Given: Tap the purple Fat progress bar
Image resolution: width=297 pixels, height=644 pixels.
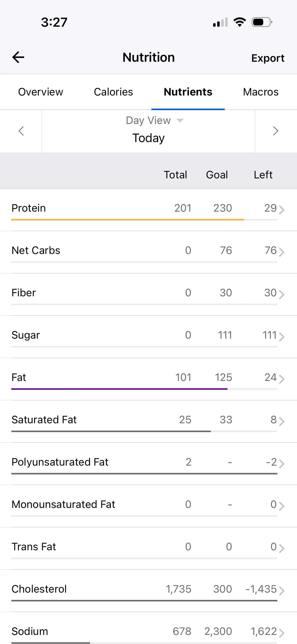Looking at the screenshot, I should coord(119,389).
